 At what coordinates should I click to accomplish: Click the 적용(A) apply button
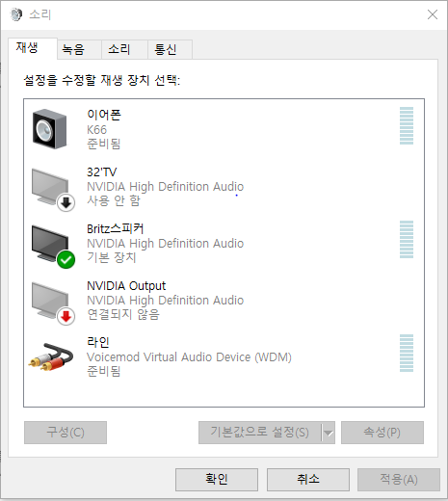[399, 480]
